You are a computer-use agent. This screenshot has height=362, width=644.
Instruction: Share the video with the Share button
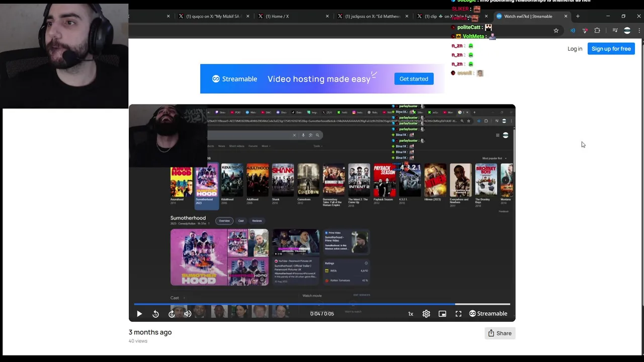[x=500, y=333]
